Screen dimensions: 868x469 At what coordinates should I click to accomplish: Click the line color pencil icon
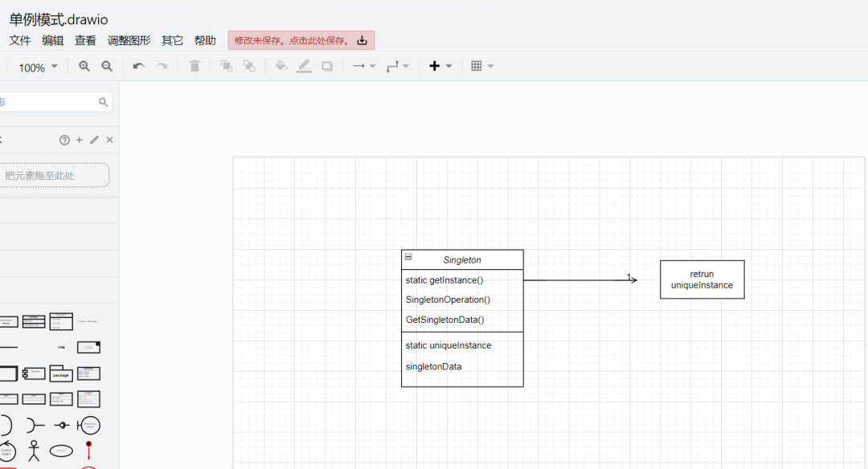point(304,67)
